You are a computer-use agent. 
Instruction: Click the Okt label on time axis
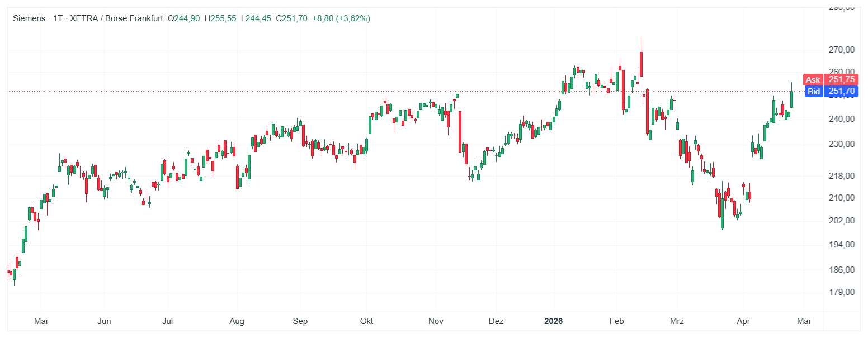(x=366, y=321)
